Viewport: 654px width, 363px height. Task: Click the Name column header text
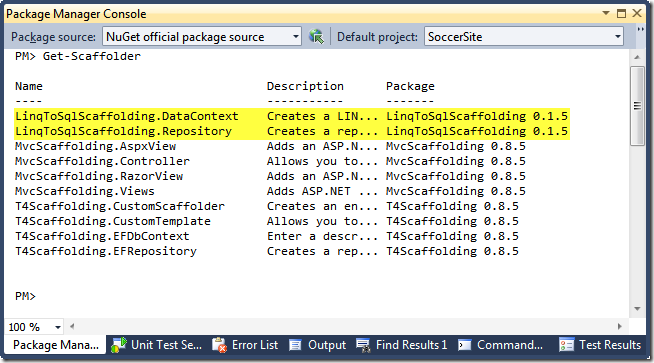tap(29, 86)
